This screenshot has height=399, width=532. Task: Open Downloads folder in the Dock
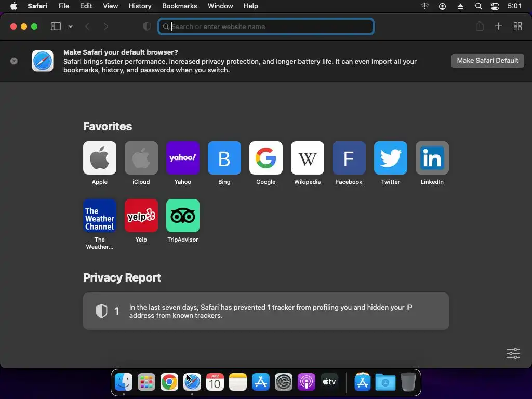[385, 382]
